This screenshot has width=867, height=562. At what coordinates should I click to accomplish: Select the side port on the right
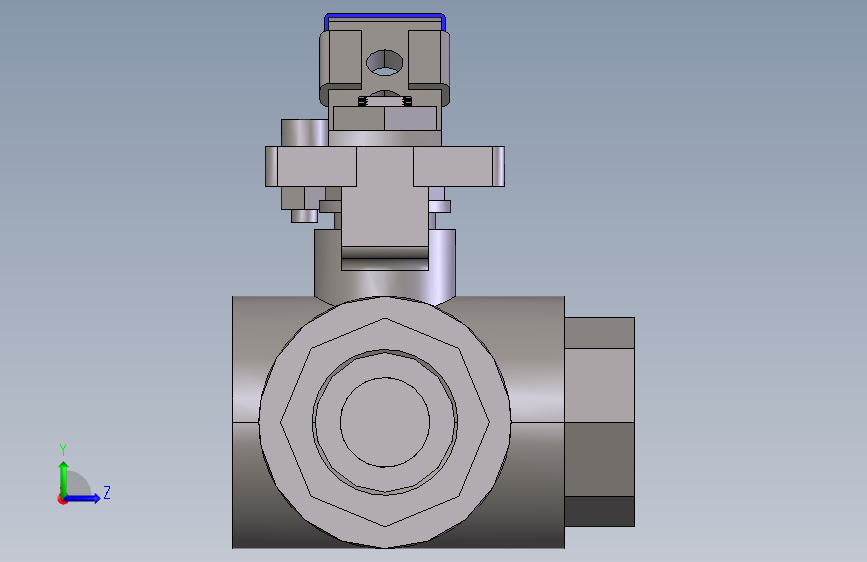click(x=599, y=422)
